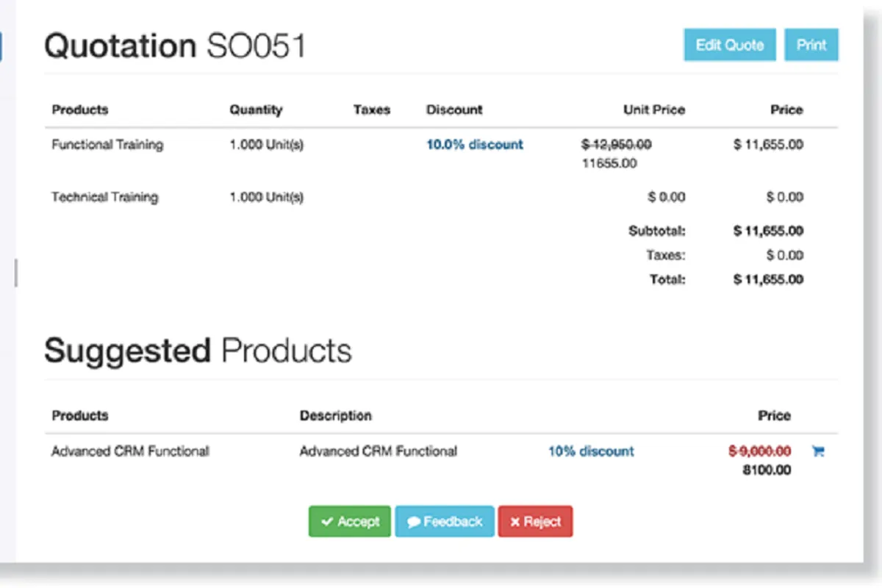Click the Accept button
882x588 pixels.
coord(350,522)
